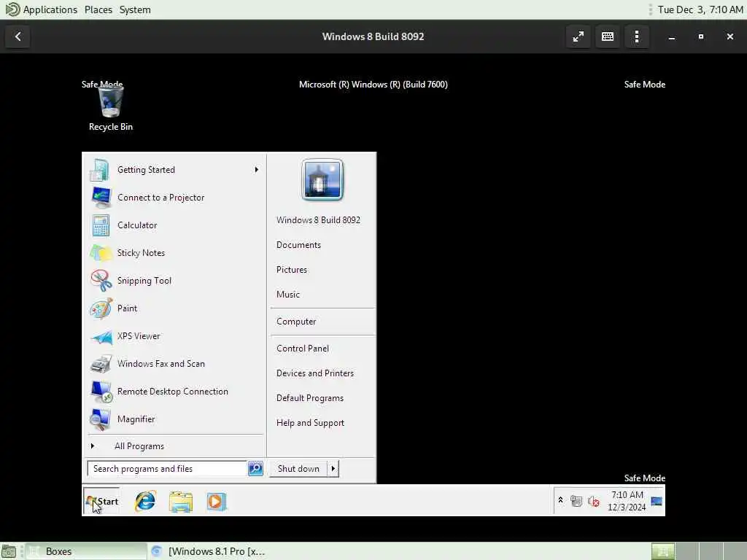Click in Search programs and files field
Viewport: 747px width, 560px height.
[x=167, y=469]
